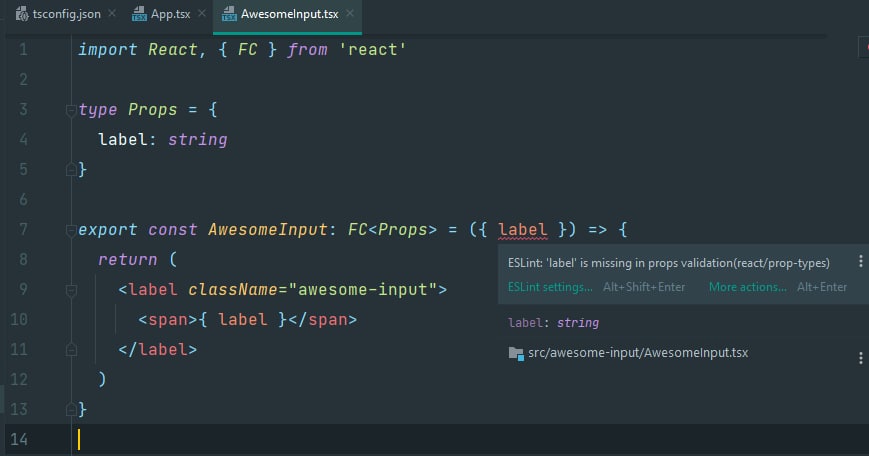Click the Props type name on line 3
The height and width of the screenshot is (456, 869).
tap(152, 110)
